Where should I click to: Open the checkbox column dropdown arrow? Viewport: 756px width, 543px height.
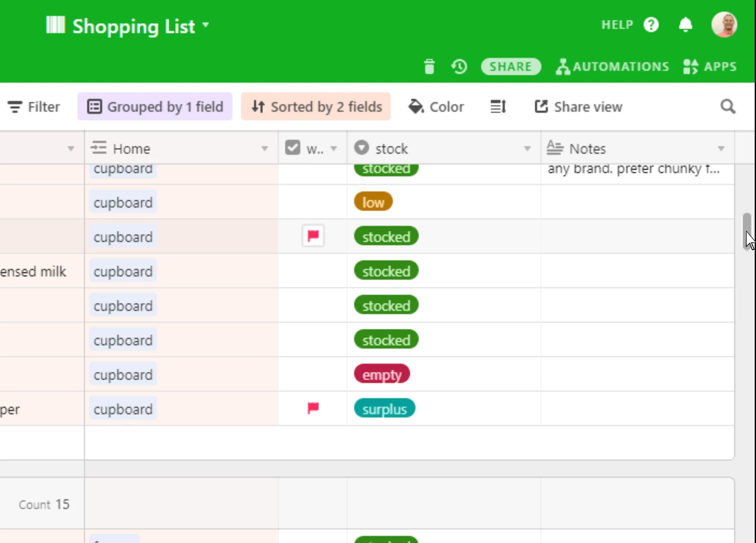(x=334, y=149)
